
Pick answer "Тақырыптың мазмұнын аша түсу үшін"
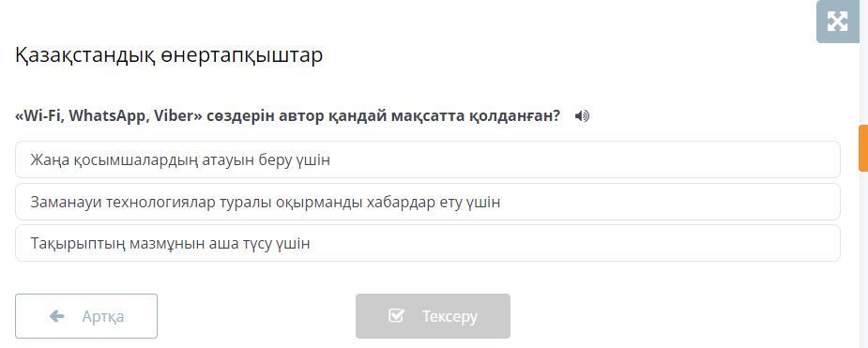427,243
